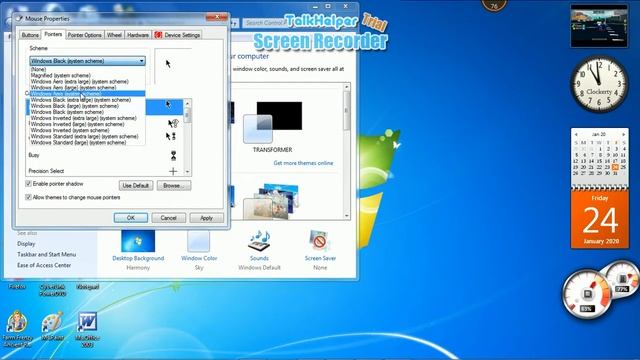640x360 pixels.
Task: Select the Pointers tab
Action: point(53,34)
